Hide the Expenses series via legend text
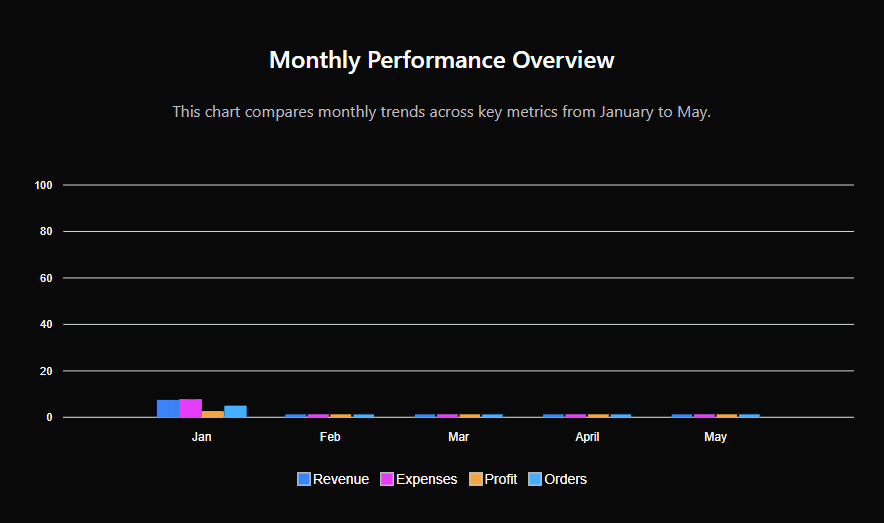The image size is (884, 523). [427, 479]
